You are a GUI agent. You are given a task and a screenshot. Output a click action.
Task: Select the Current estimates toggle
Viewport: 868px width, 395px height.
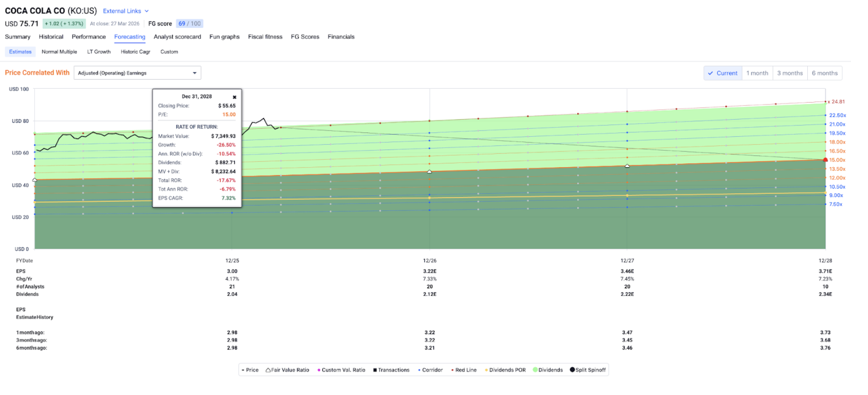coord(723,73)
